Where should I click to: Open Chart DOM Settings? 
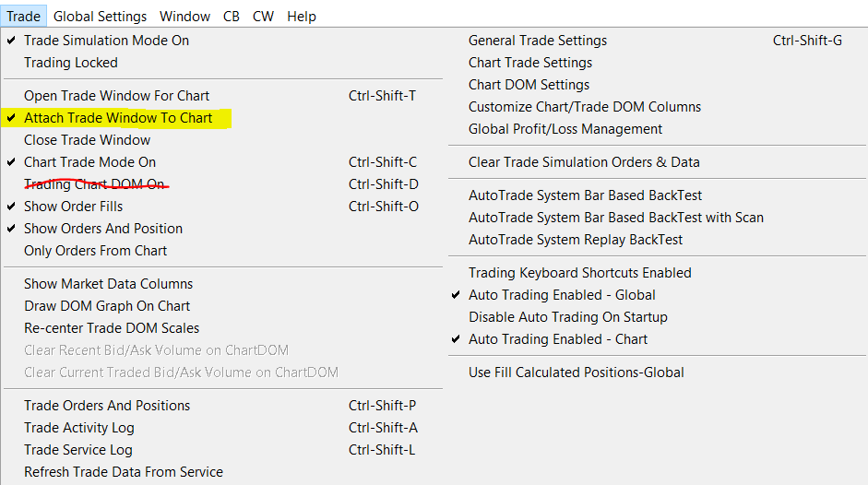pyautogui.click(x=529, y=85)
